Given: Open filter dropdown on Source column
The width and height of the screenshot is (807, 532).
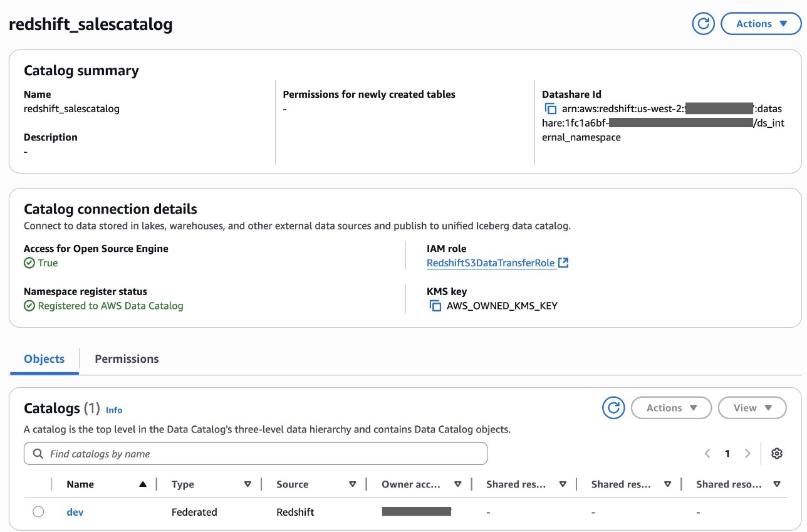Looking at the screenshot, I should tap(353, 484).
